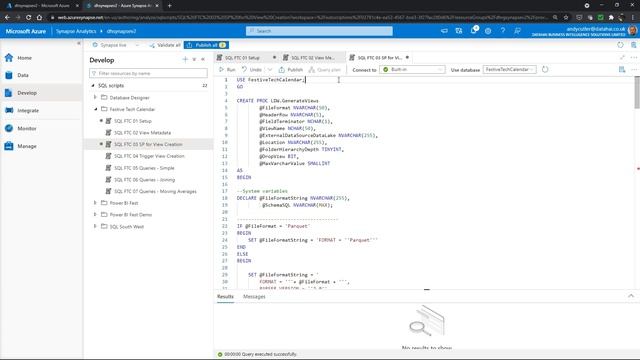Click Validate all

click(165, 45)
